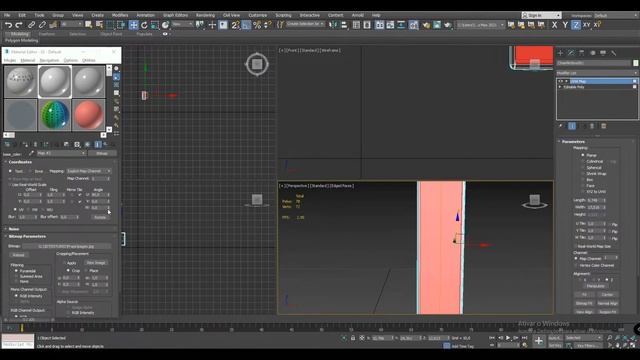This screenshot has height=360, width=640.
Task: Open the Workspaces Default dropdown
Action: coord(616,15)
